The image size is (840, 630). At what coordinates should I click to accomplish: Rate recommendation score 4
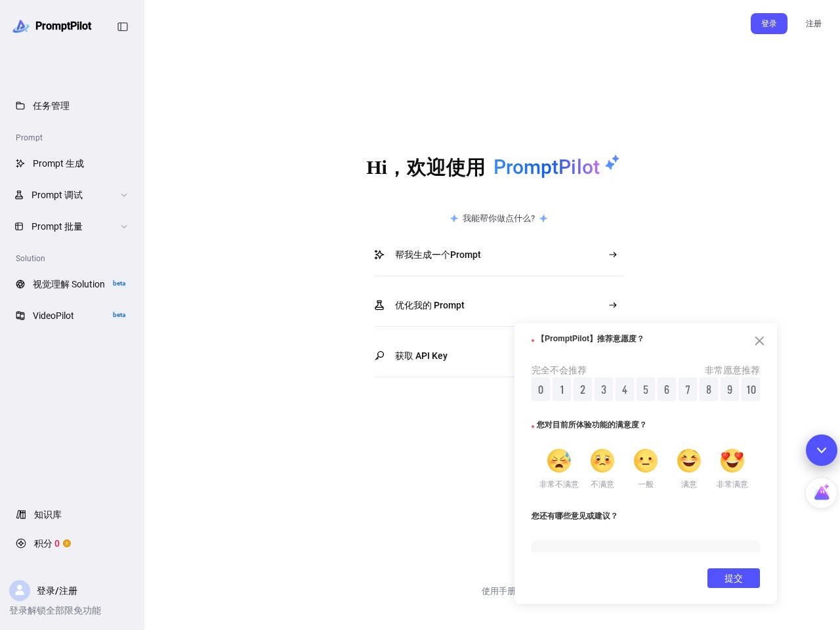pos(625,390)
